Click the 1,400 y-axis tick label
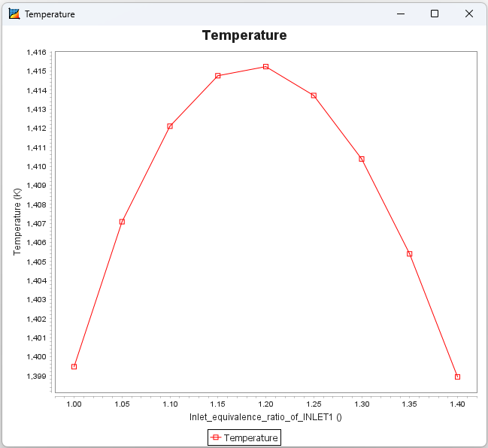The height and width of the screenshot is (448, 488). tap(36, 357)
